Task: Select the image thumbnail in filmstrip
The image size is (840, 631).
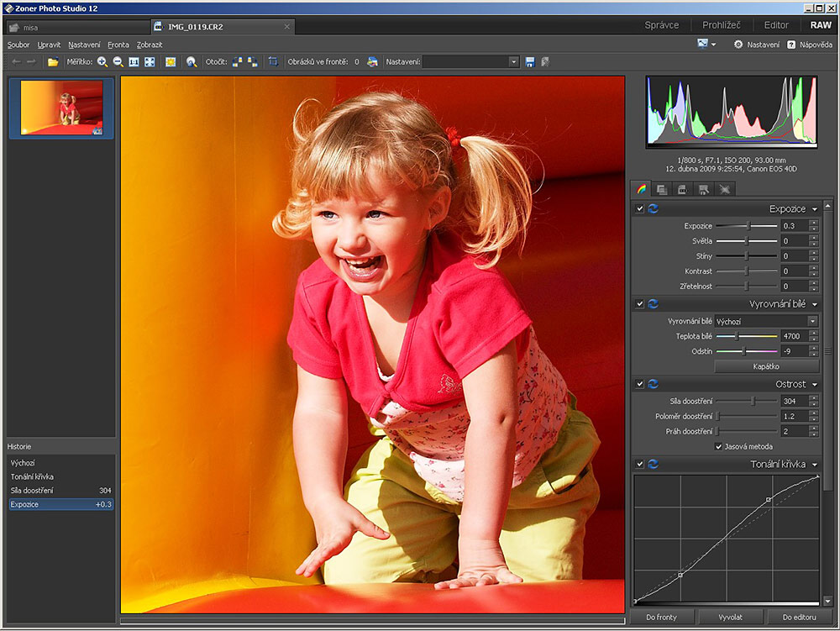Action: (x=61, y=108)
